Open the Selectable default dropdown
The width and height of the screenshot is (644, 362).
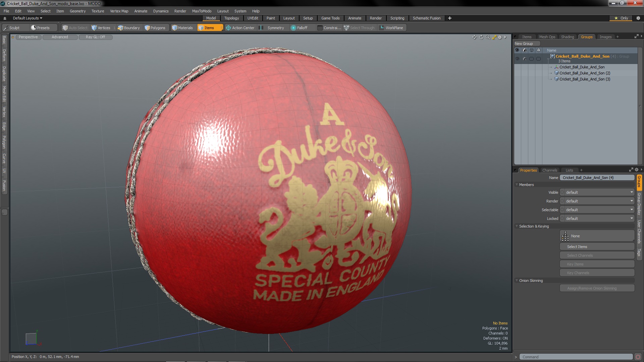tap(597, 210)
